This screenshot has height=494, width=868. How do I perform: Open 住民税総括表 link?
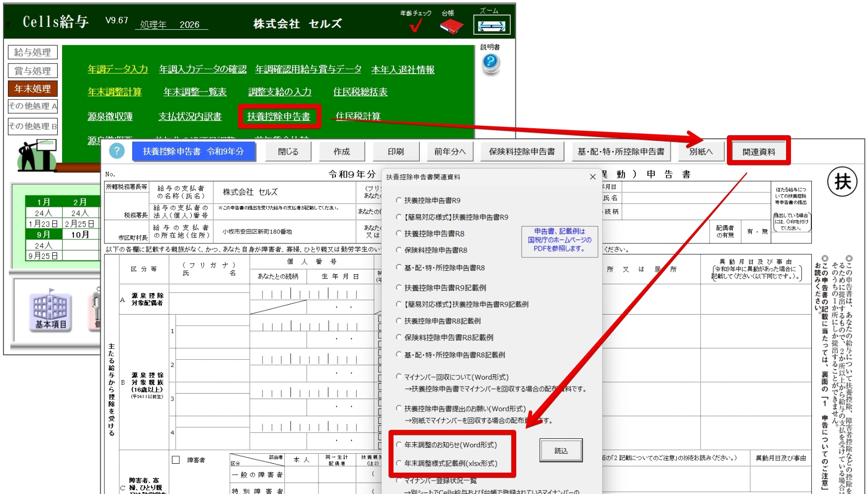click(x=360, y=92)
